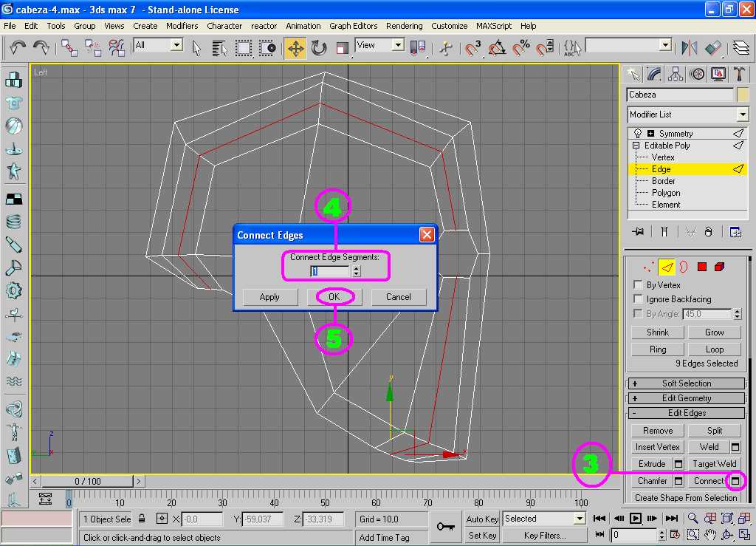Click the Undo arrow icon

click(x=18, y=47)
